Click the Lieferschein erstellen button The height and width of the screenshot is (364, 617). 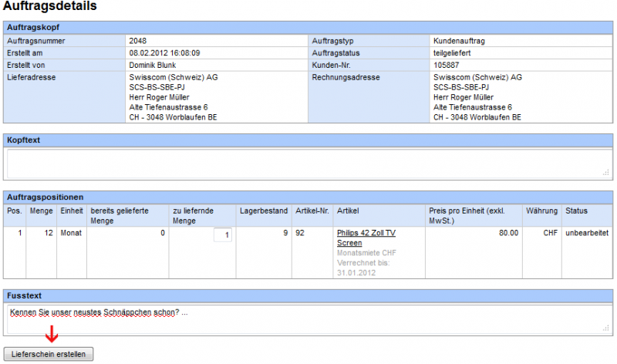(49, 354)
